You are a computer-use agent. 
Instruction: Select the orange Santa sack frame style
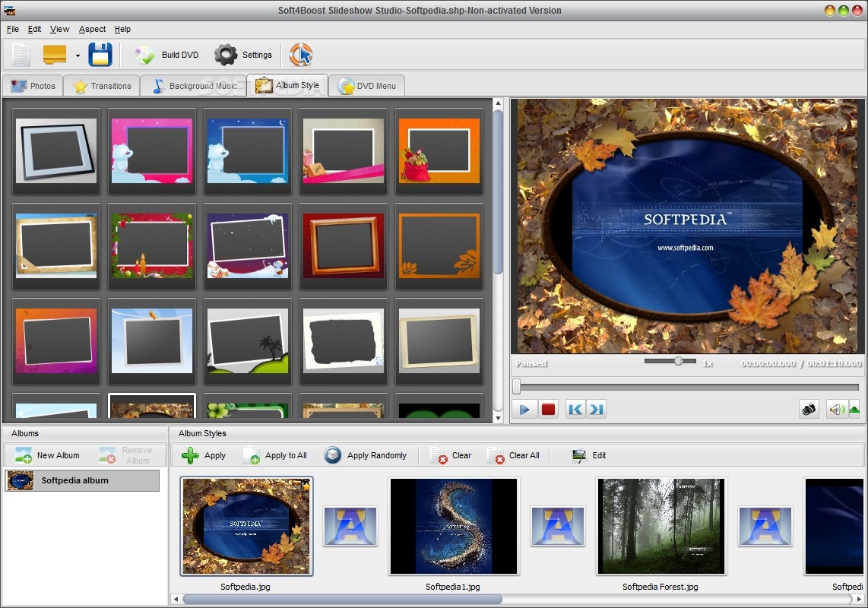[439, 151]
